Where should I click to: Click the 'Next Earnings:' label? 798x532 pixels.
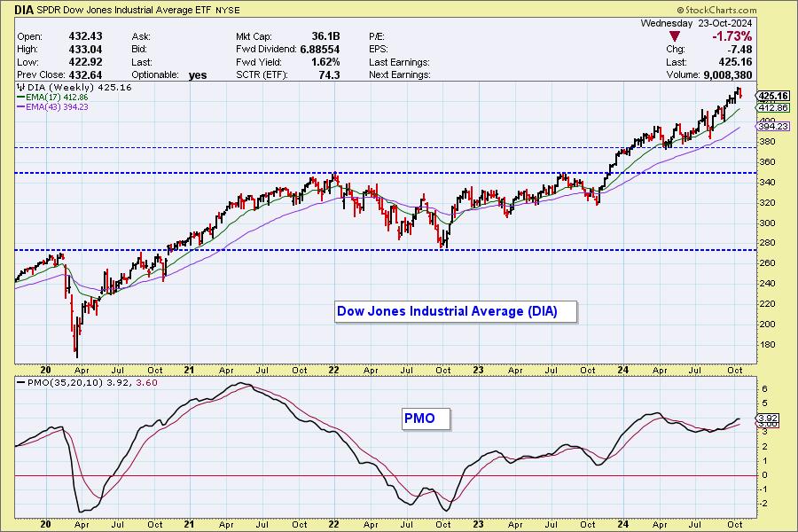(400, 74)
